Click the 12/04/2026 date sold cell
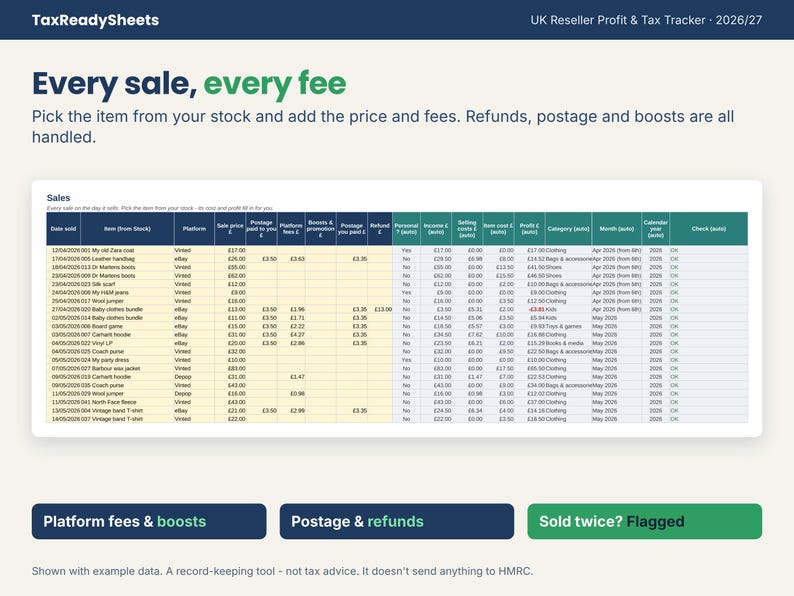Viewport: 794px width, 596px height. pos(63,250)
